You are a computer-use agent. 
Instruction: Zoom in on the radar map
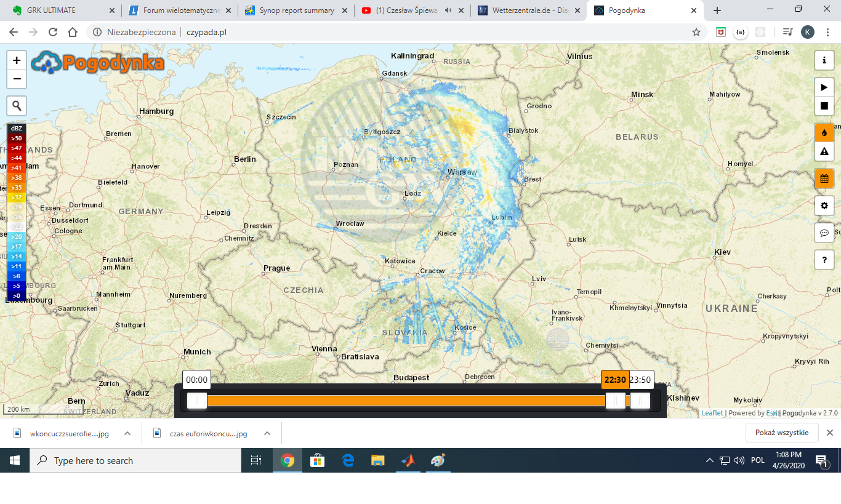click(x=17, y=60)
